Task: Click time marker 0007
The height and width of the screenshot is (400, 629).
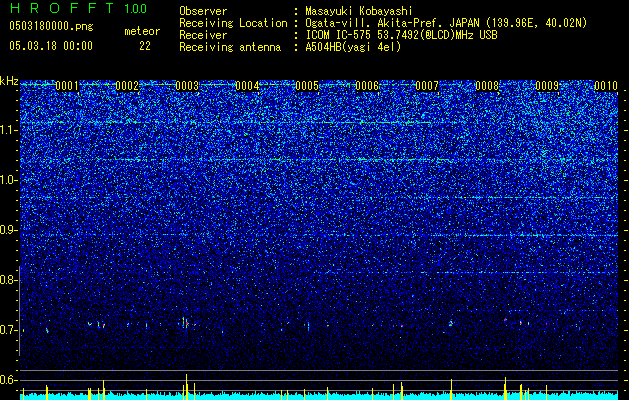Action: tap(427, 86)
